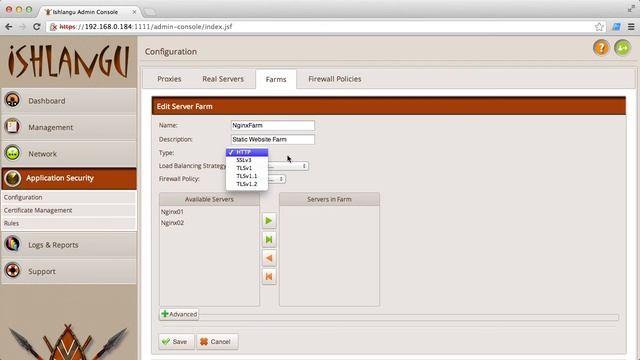Open the Firewall Policy dropdown
The height and width of the screenshot is (360, 640).
(x=277, y=179)
